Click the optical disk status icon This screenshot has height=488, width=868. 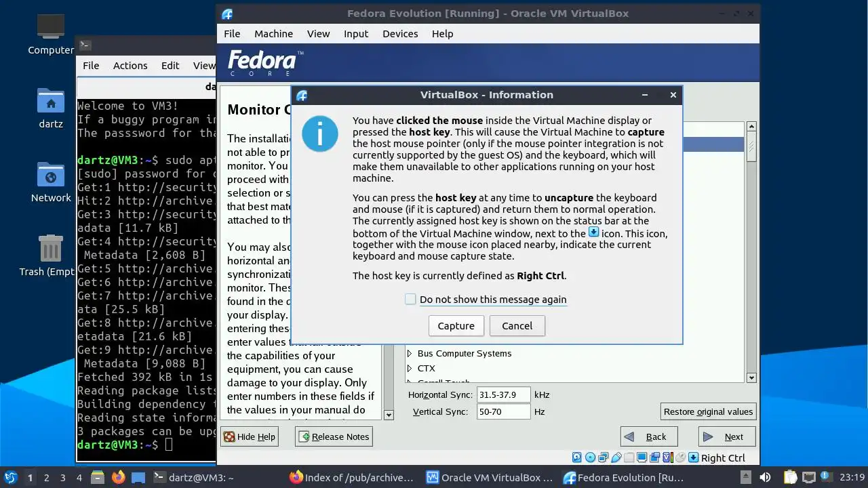pos(590,457)
